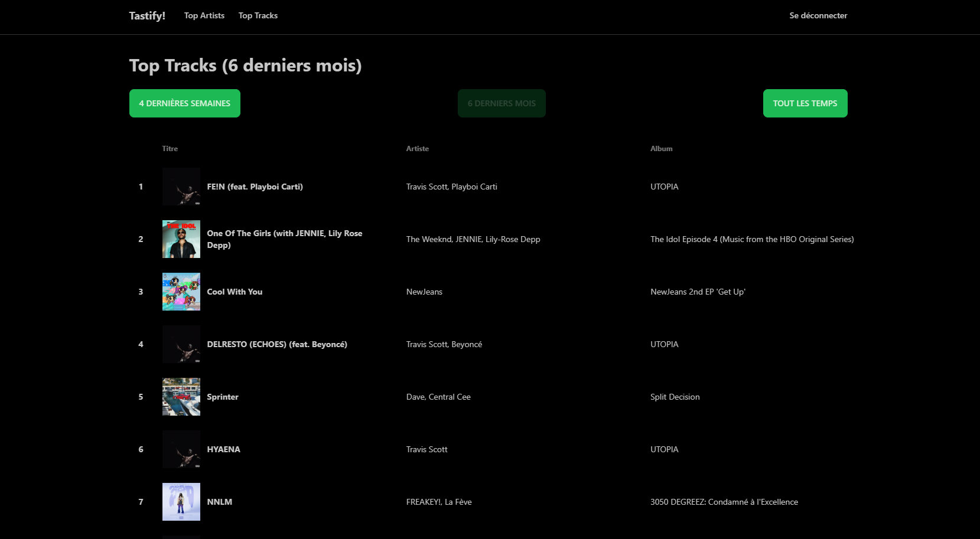The width and height of the screenshot is (980, 539).
Task: Click album The Idol Episode 4
Action: click(752, 239)
